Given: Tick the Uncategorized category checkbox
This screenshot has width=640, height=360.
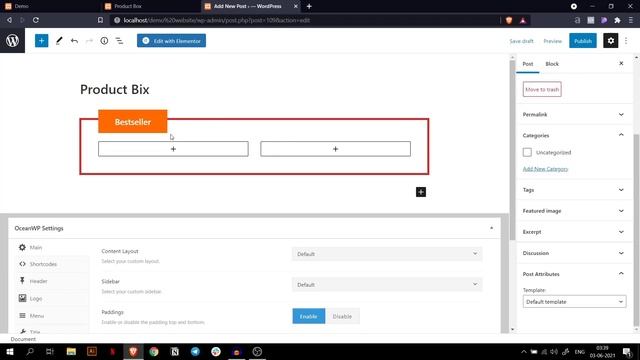Looking at the screenshot, I should click(x=527, y=152).
